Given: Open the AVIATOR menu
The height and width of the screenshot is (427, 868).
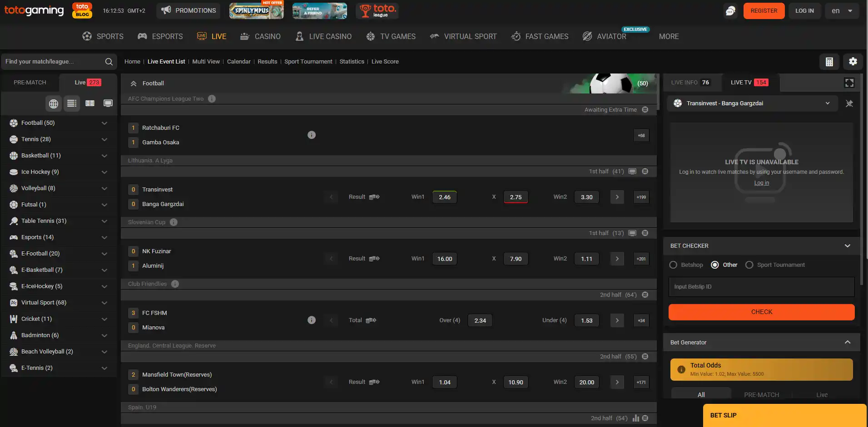Looking at the screenshot, I should tap(605, 36).
